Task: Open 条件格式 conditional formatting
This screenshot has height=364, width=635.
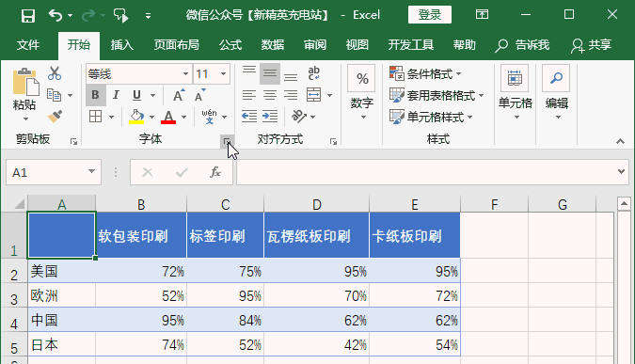Action: point(425,73)
